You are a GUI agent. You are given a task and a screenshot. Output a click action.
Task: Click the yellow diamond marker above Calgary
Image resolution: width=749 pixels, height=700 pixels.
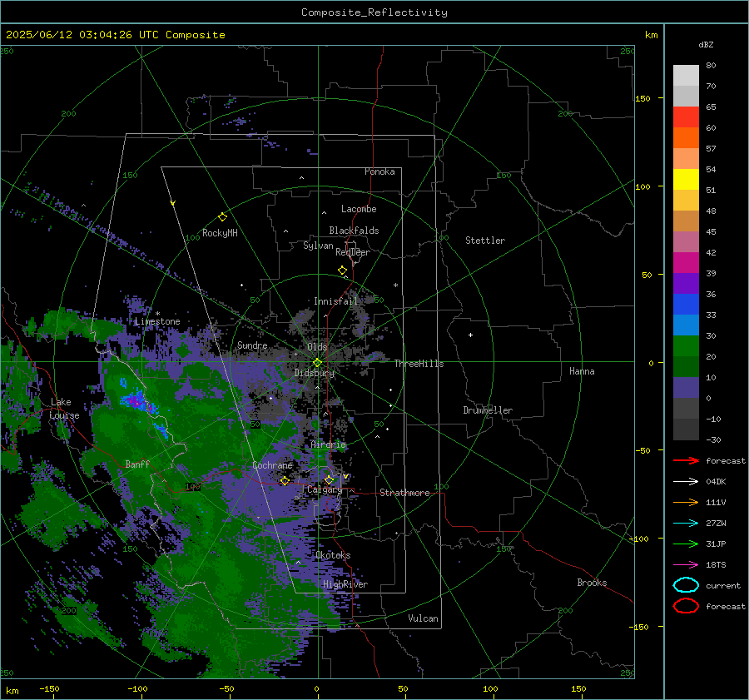click(x=329, y=479)
